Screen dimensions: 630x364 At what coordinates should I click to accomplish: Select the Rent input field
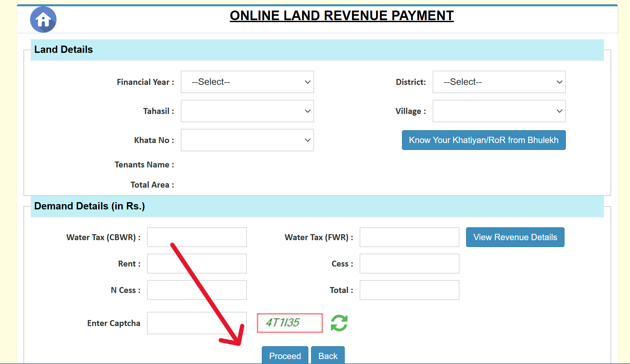(x=197, y=264)
